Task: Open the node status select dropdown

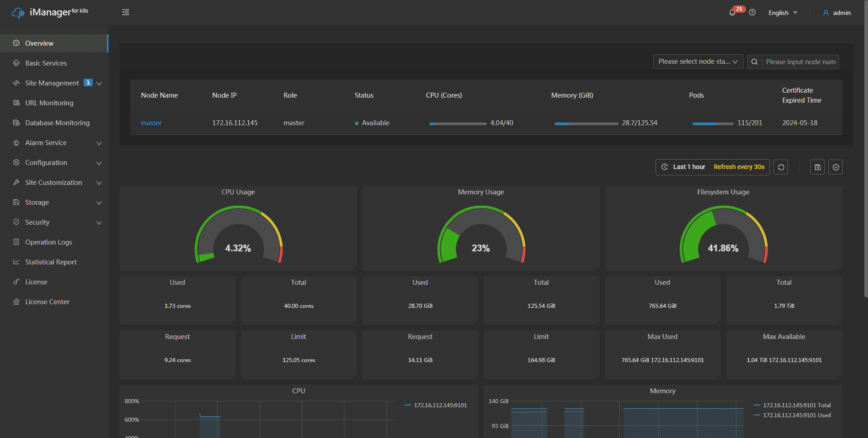Action: pos(698,61)
